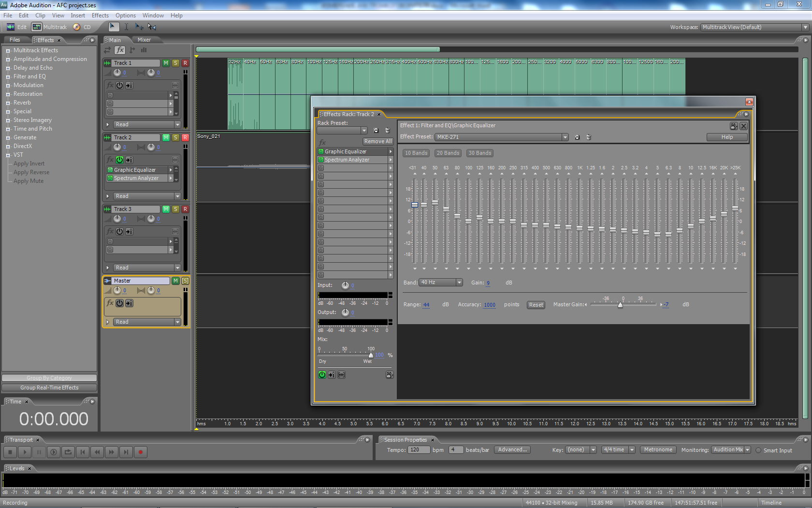Mute Track 1

click(166, 63)
